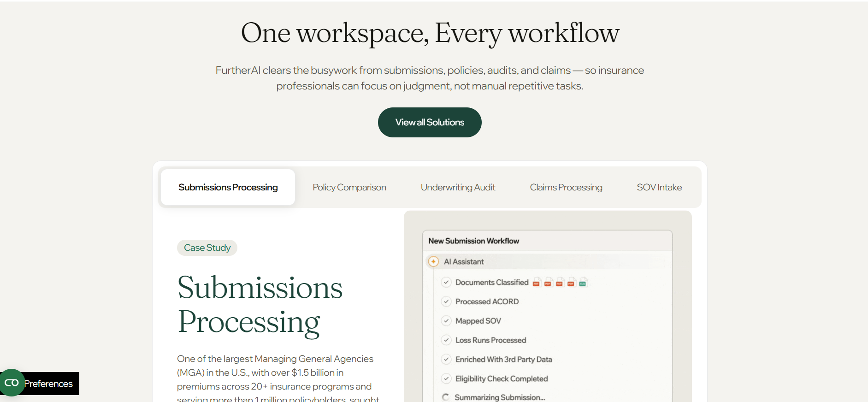Screen dimensions: 868x402
Task: Click the green cookie consent circle icon
Action: pos(12,383)
